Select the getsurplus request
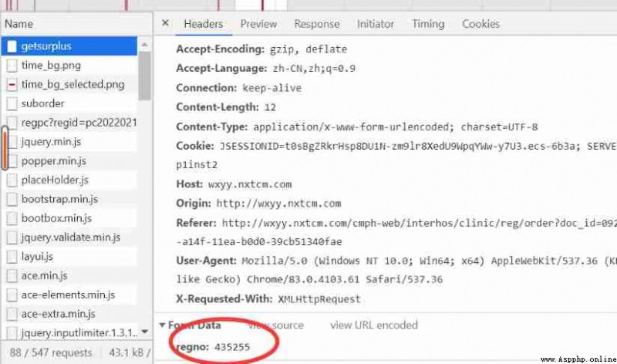The image size is (617, 364). (69, 46)
